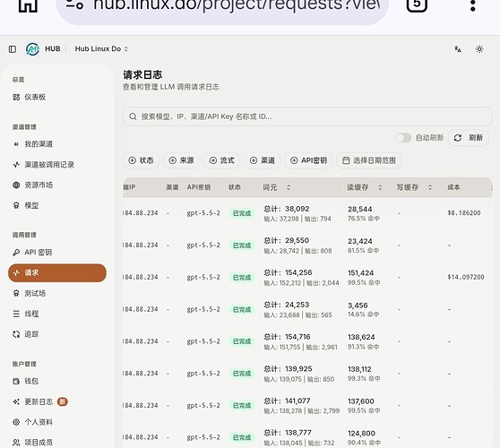This screenshot has width=500, height=448.
Task: Click read cache value 3,456
Action: [358, 306]
